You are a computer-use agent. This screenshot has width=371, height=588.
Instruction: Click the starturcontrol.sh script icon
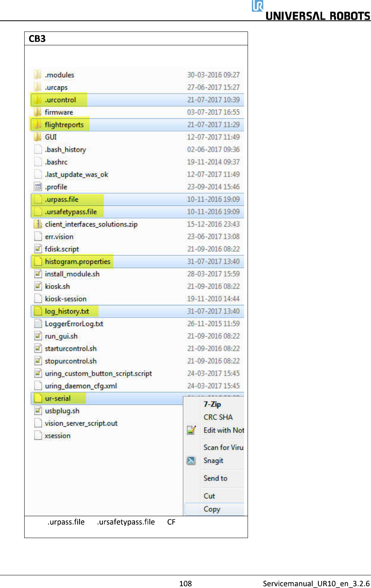38,348
